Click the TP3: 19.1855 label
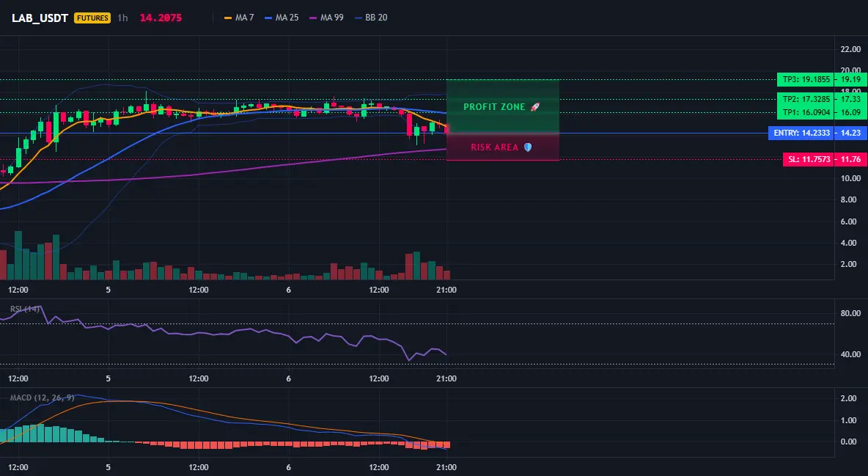Image resolution: width=868 pixels, height=476 pixels. 806,79
